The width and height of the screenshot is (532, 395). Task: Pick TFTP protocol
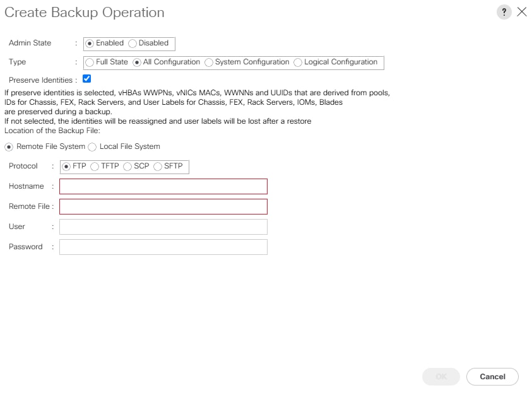[x=95, y=167]
